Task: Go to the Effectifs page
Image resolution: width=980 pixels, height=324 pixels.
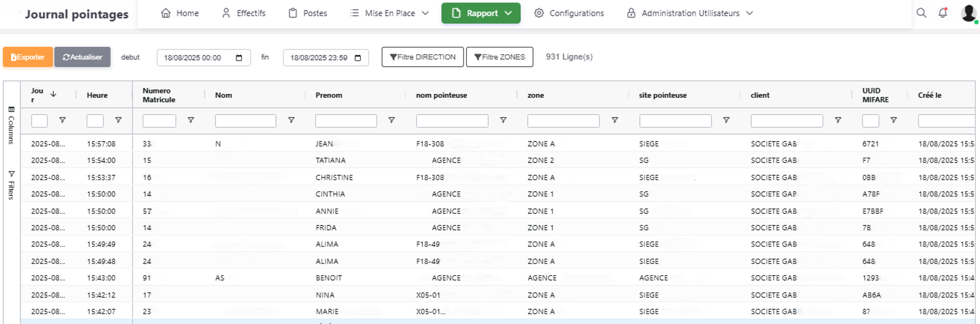Action: [x=244, y=13]
